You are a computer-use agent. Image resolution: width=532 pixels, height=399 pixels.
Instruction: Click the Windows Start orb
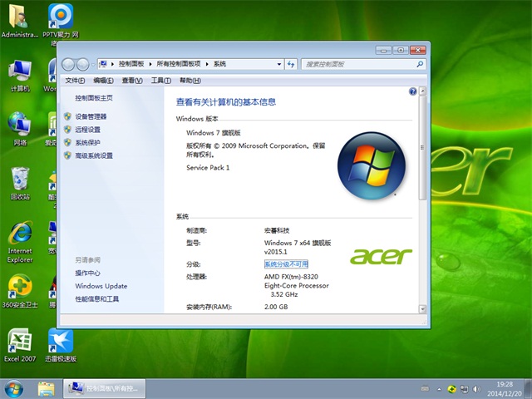14,388
